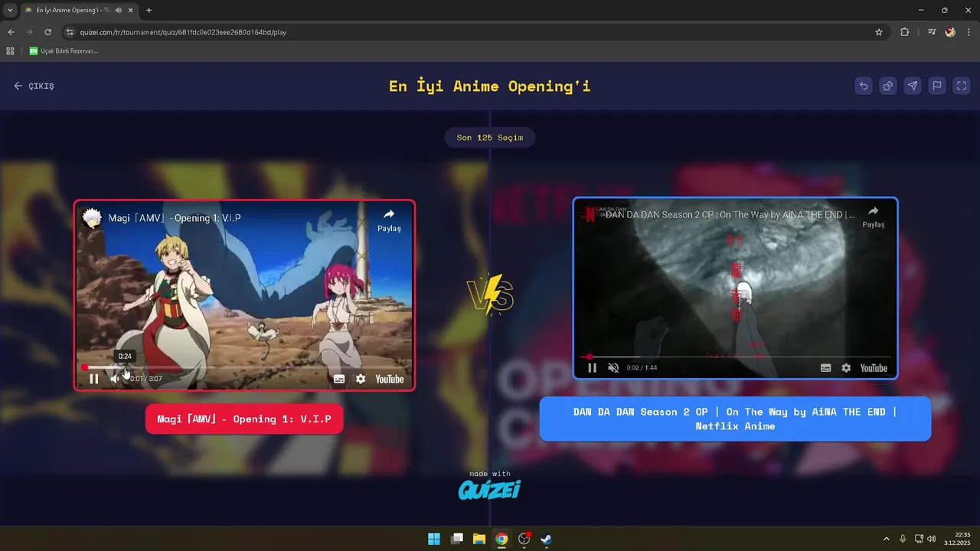Click Paylaş share on DAN DA DAN video

pyautogui.click(x=874, y=217)
